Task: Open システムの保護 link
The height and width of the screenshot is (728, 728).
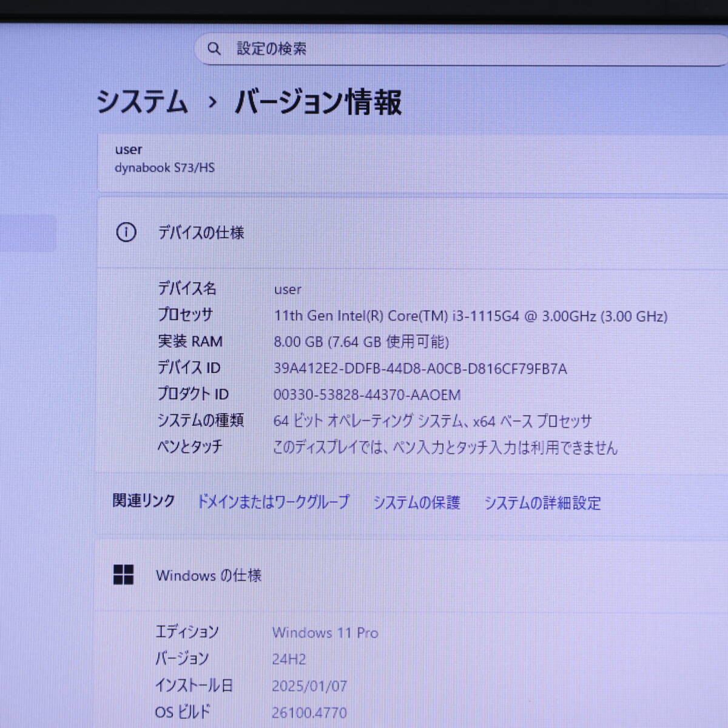Action: (417, 502)
